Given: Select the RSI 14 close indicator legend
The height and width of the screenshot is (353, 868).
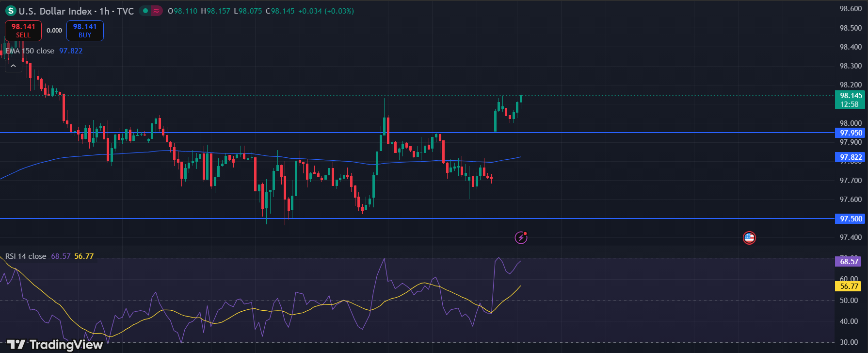Looking at the screenshot, I should (26, 256).
